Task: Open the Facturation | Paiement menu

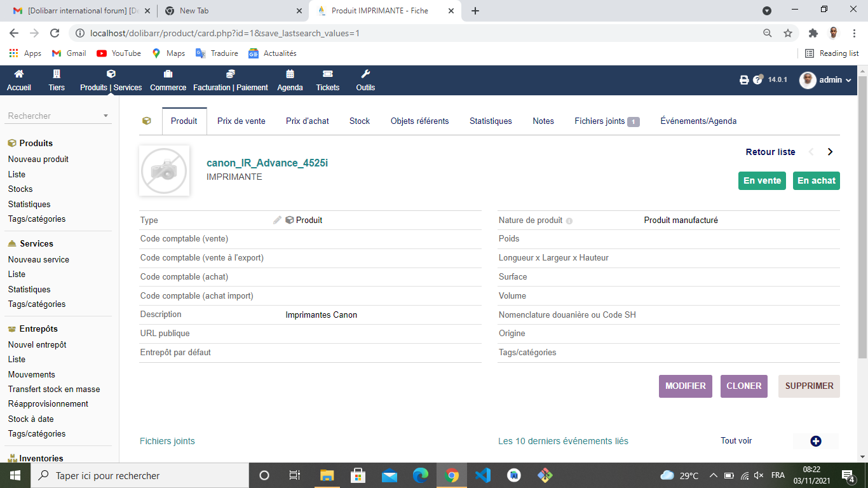Action: (x=231, y=81)
